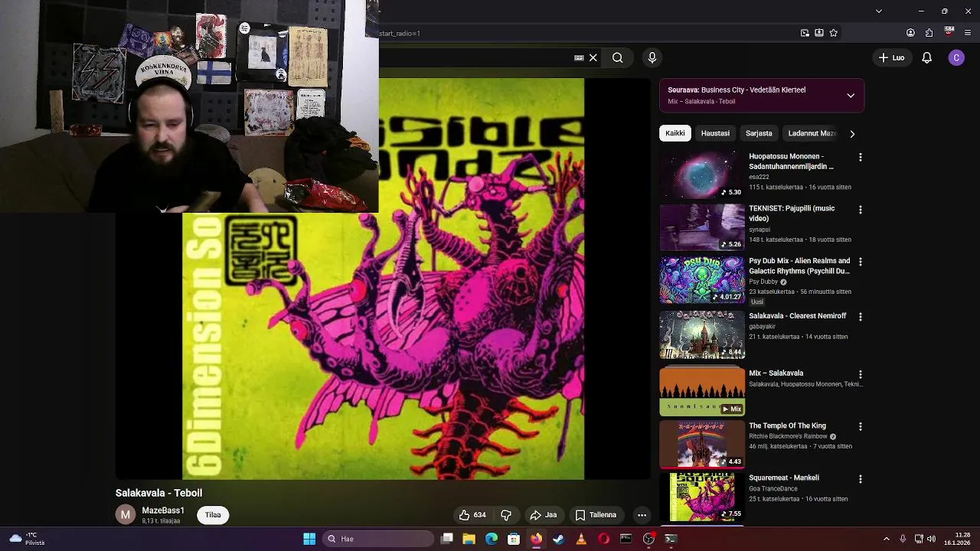
Task: Open options for Huopatossu Mononen video
Action: (x=860, y=157)
